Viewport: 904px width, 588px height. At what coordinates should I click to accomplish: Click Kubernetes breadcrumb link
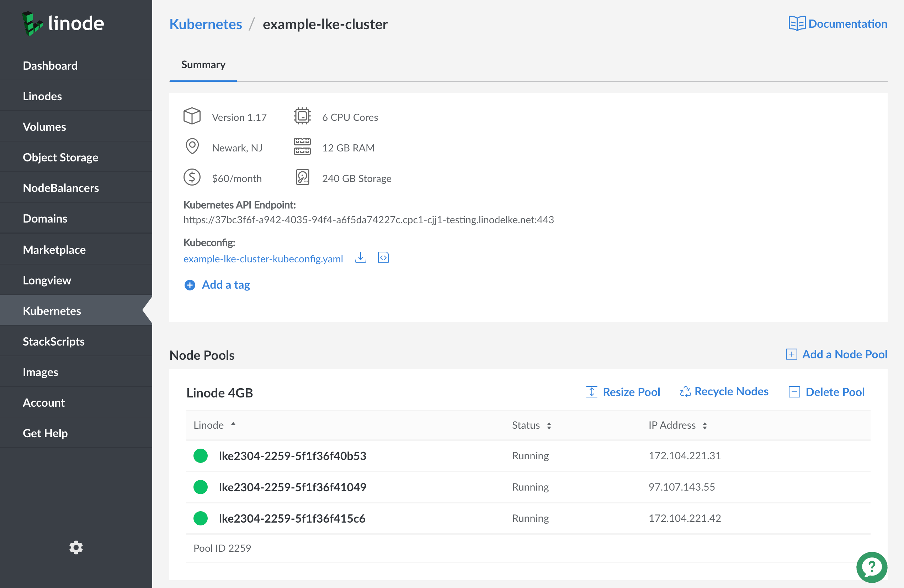click(206, 24)
